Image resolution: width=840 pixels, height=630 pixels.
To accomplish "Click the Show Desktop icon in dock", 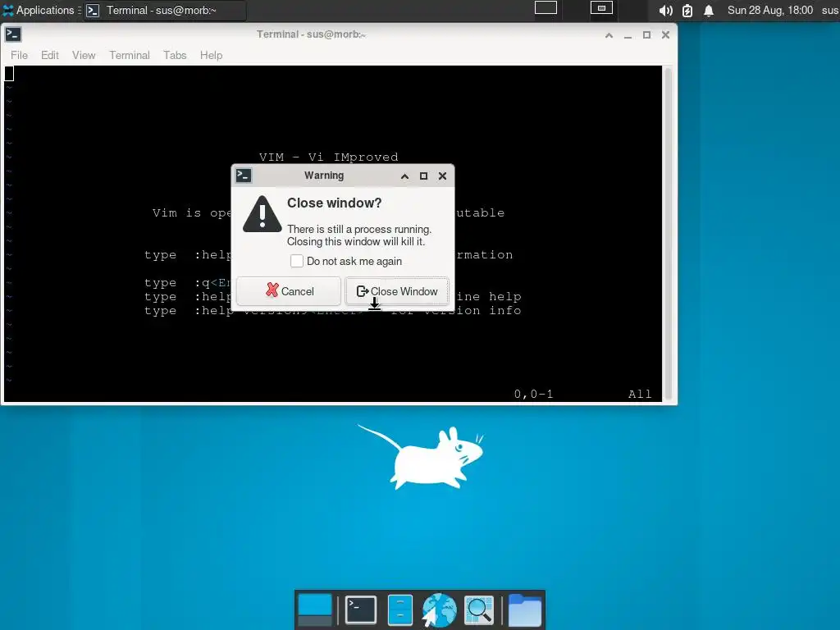I will (x=315, y=609).
